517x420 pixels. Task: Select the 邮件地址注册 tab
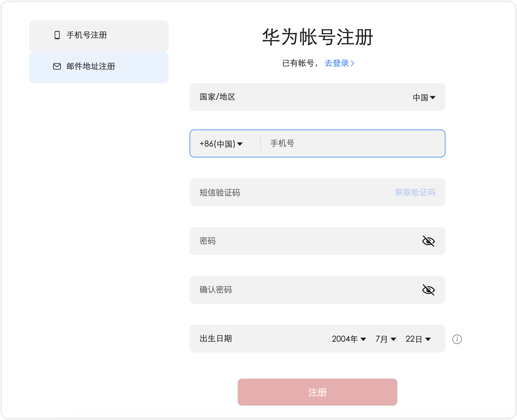pos(99,67)
